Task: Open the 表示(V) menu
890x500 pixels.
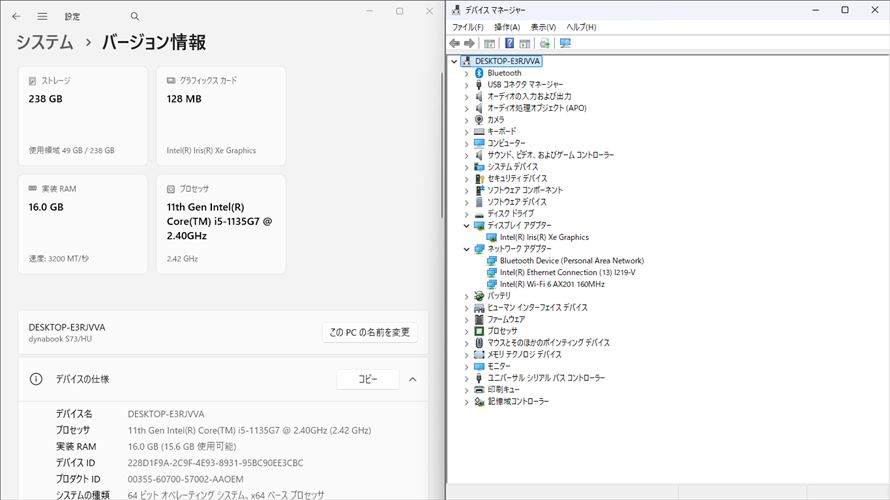Action: coord(543,27)
